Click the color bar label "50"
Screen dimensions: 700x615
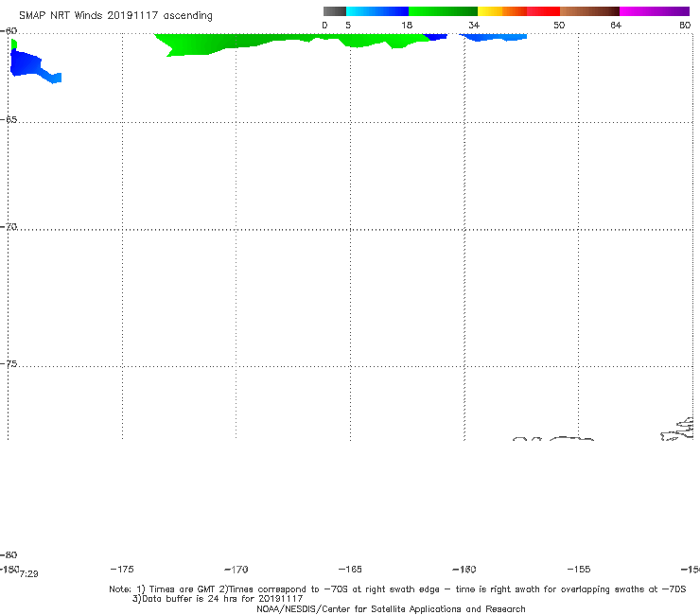tap(559, 25)
